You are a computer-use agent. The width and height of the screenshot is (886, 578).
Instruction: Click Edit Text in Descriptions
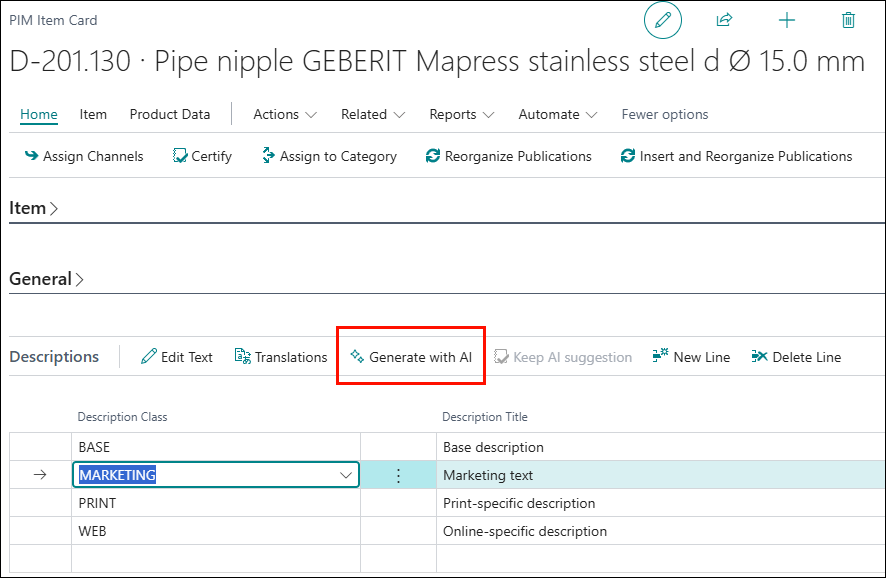[177, 357]
